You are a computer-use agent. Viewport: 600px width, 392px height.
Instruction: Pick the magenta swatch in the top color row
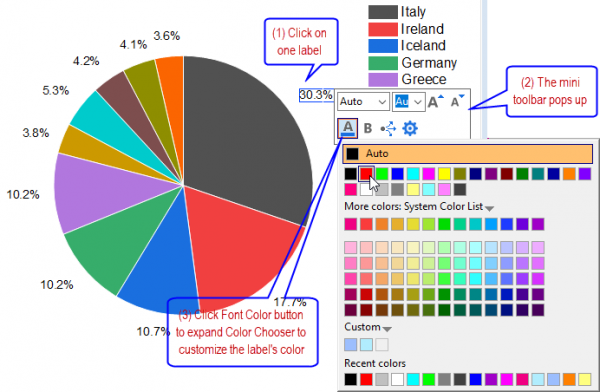click(x=429, y=174)
